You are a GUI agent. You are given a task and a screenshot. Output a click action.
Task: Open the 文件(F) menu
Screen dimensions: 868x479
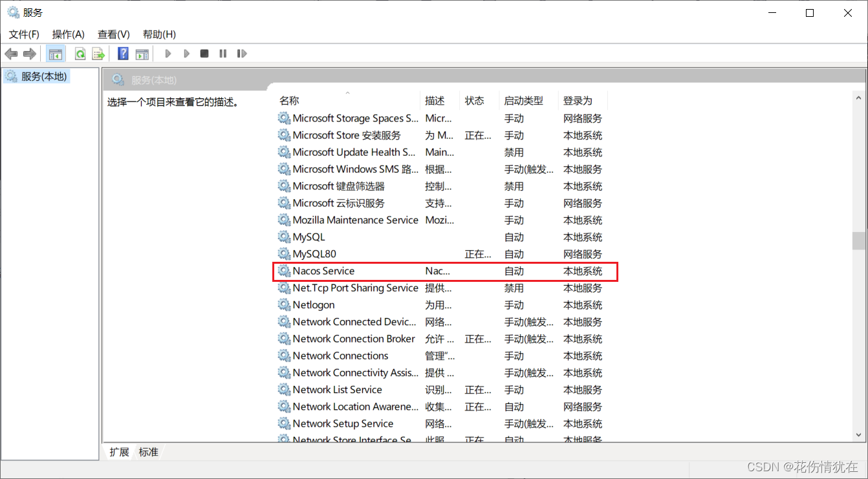pyautogui.click(x=24, y=34)
